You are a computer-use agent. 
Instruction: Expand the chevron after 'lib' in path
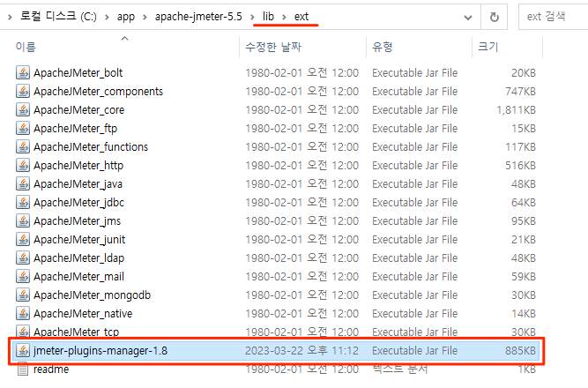284,17
